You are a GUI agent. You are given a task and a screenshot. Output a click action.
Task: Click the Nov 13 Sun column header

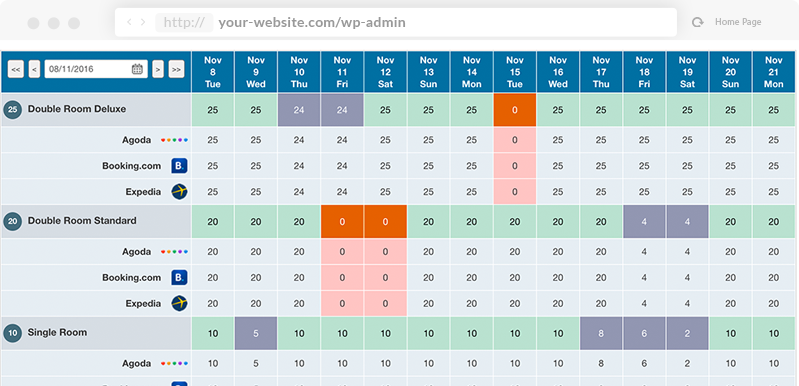pyautogui.click(x=429, y=72)
